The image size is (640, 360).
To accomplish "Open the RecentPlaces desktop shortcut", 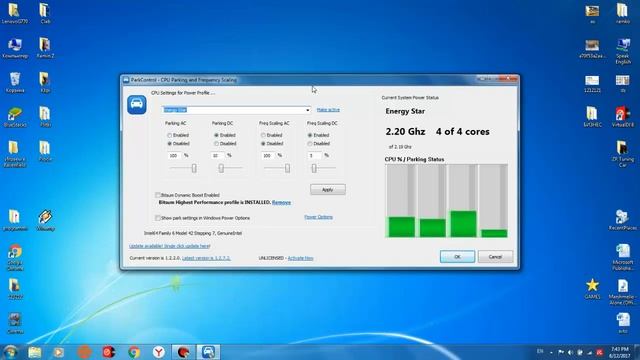I will (623, 220).
